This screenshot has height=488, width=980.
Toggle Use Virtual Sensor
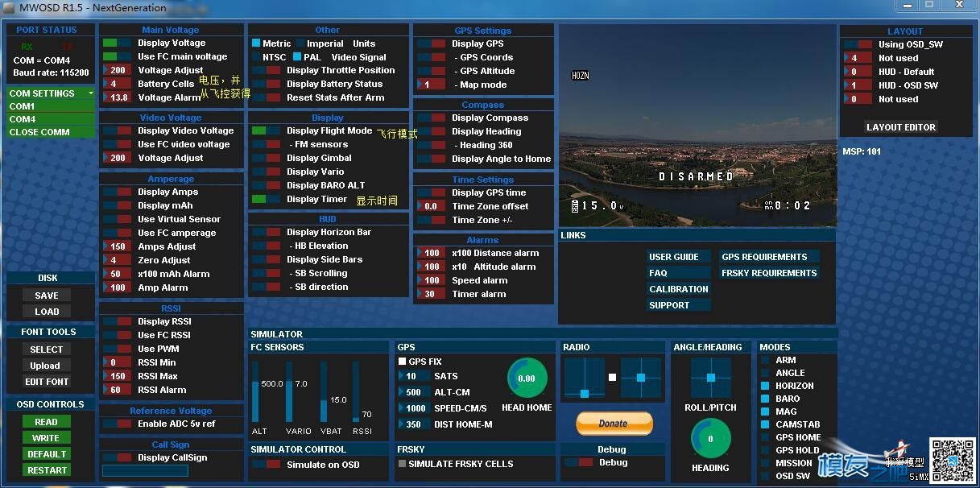point(117,219)
